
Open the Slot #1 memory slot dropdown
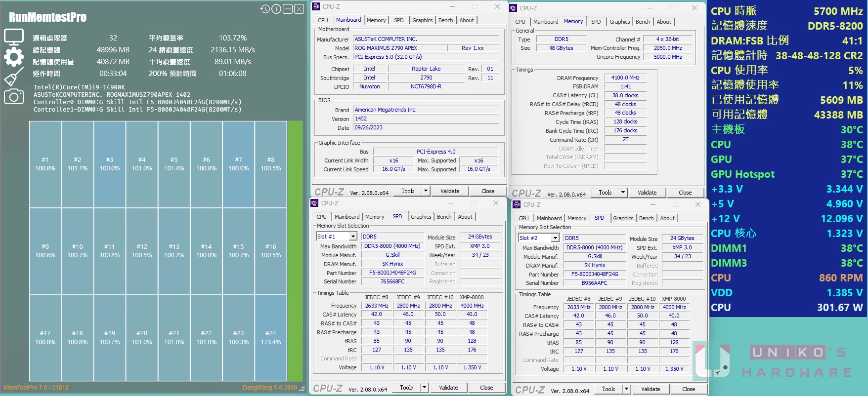353,237
